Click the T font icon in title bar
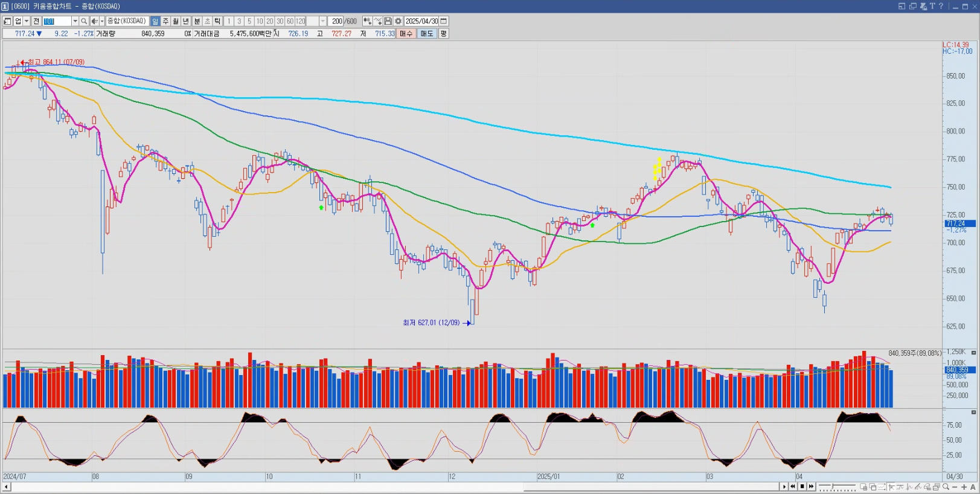This screenshot has width=980, height=494. pyautogui.click(x=932, y=6)
